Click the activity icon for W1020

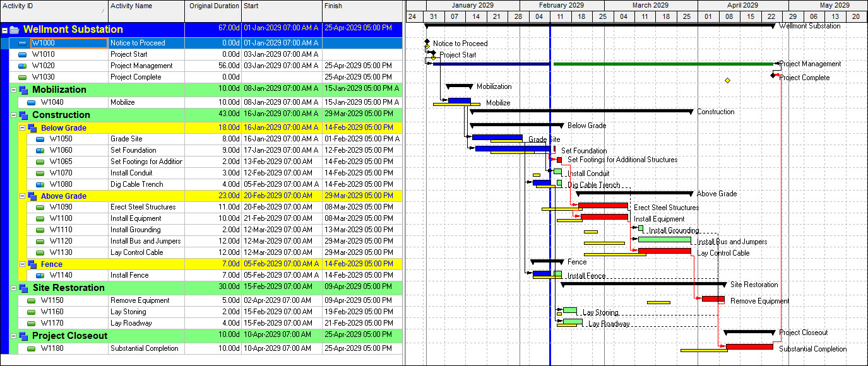(x=23, y=66)
